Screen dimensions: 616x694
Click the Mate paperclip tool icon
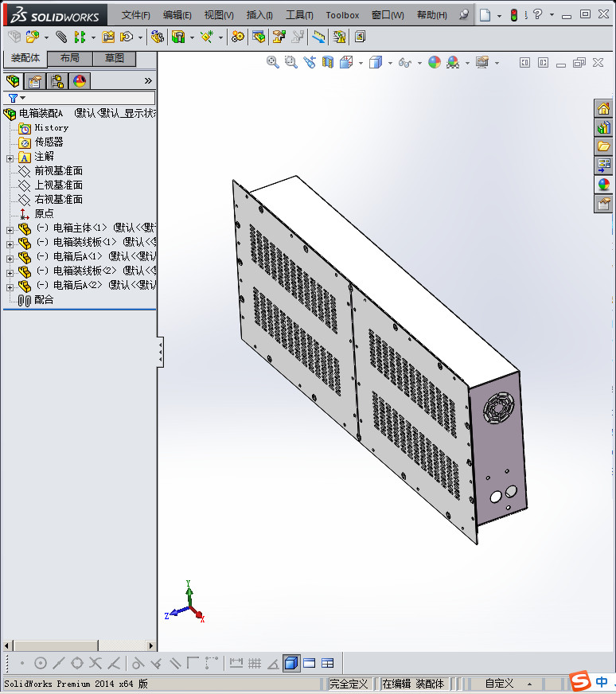pos(61,37)
